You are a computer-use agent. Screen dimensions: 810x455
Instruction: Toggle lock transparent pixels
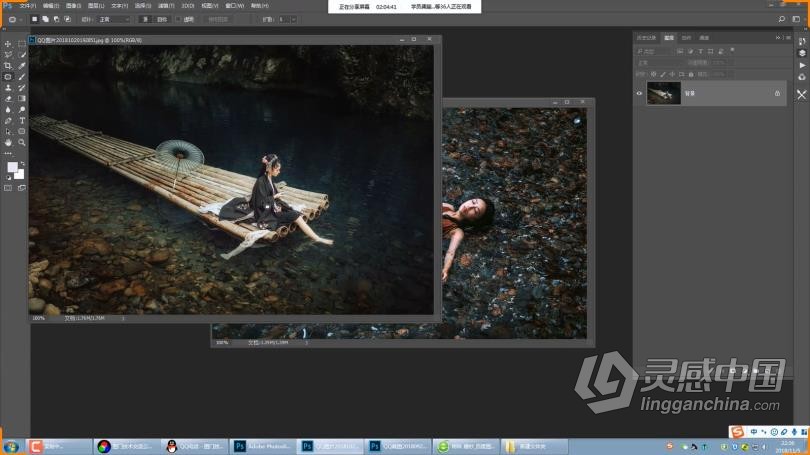pyautogui.click(x=653, y=74)
